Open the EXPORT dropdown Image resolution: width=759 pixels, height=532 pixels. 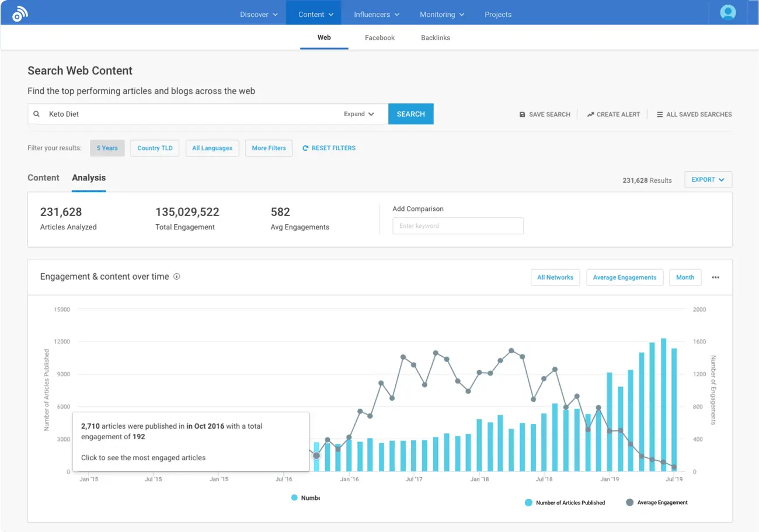[708, 179]
